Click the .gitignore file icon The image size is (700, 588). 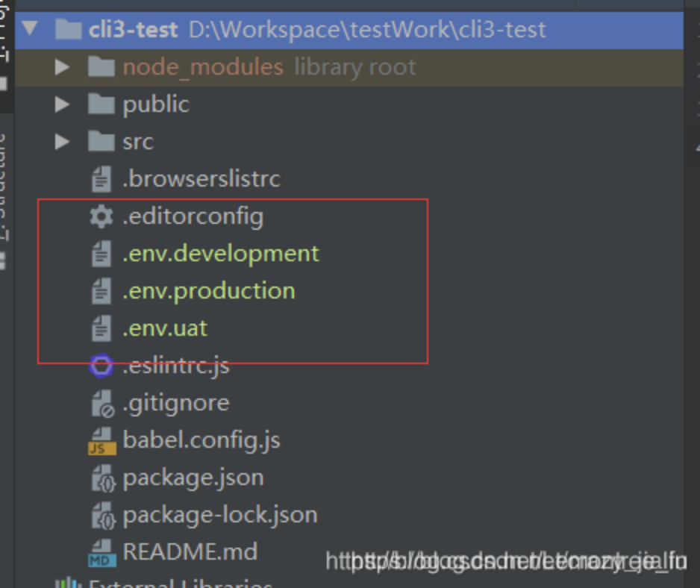click(x=101, y=403)
